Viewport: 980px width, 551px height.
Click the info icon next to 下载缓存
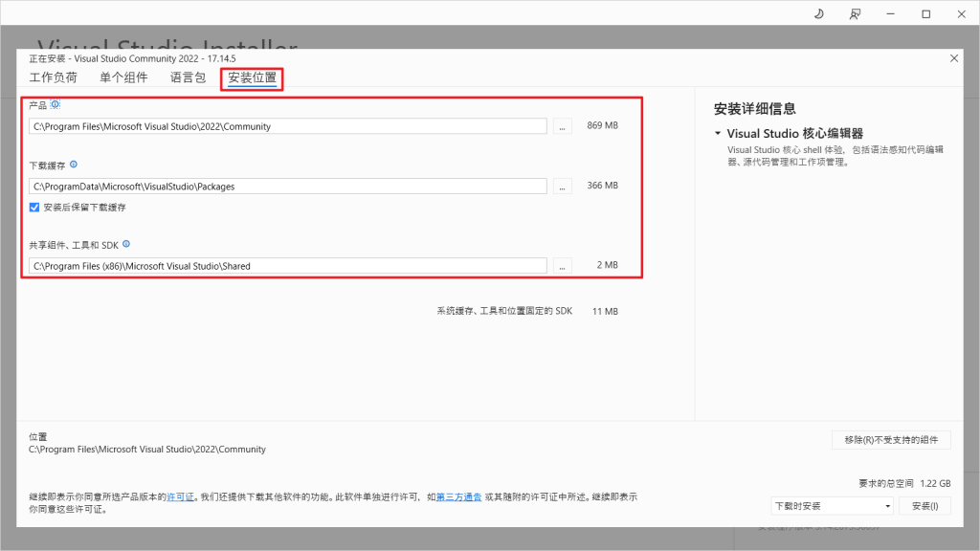(x=74, y=165)
